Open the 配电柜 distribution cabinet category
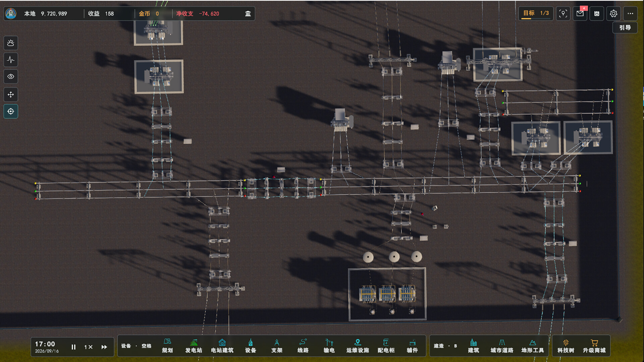The height and width of the screenshot is (362, 644). pyautogui.click(x=386, y=346)
